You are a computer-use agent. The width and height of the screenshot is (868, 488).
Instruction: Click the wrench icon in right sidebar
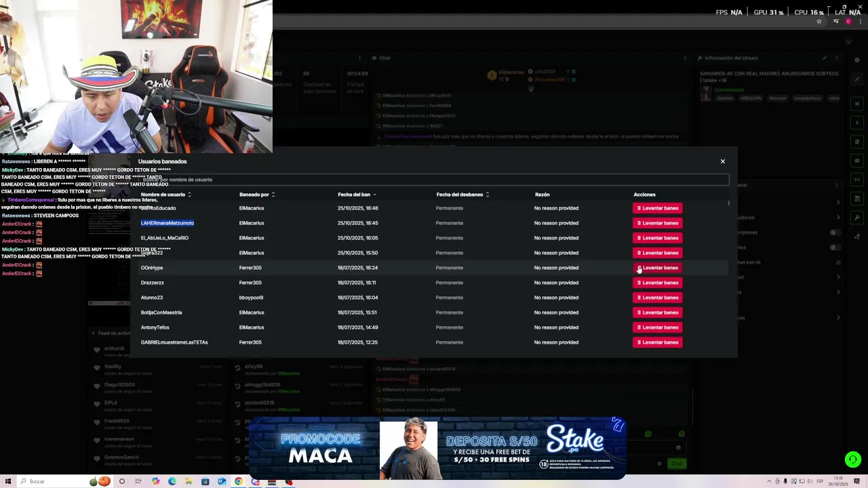point(858,218)
